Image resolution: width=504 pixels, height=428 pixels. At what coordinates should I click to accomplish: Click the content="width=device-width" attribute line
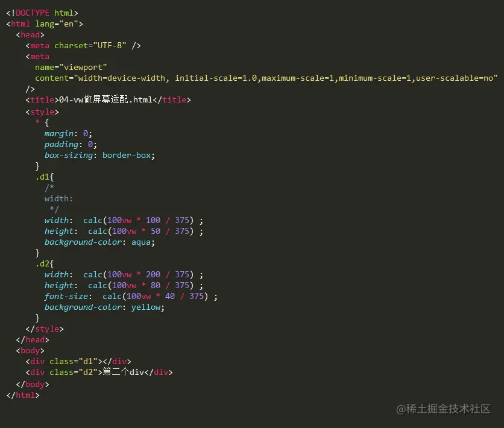coord(266,78)
